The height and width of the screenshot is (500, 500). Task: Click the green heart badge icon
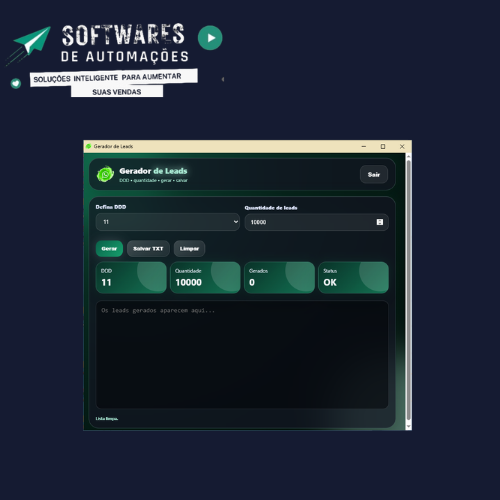16,83
